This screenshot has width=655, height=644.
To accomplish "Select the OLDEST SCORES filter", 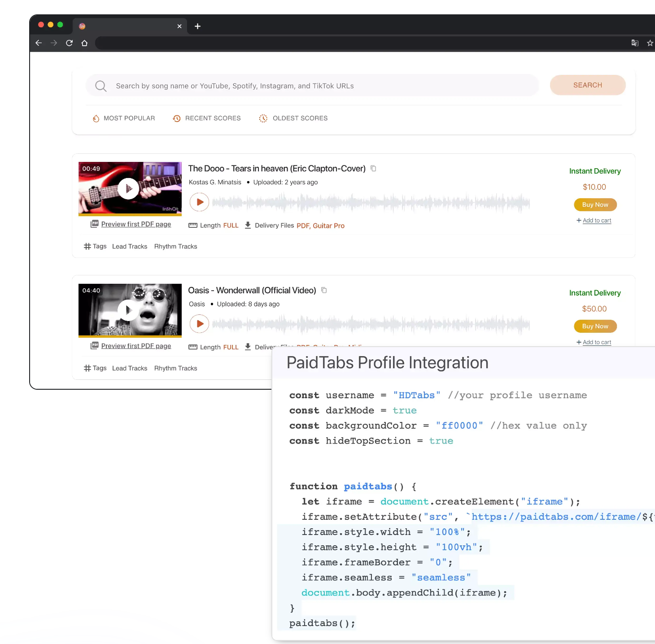I will 293,118.
